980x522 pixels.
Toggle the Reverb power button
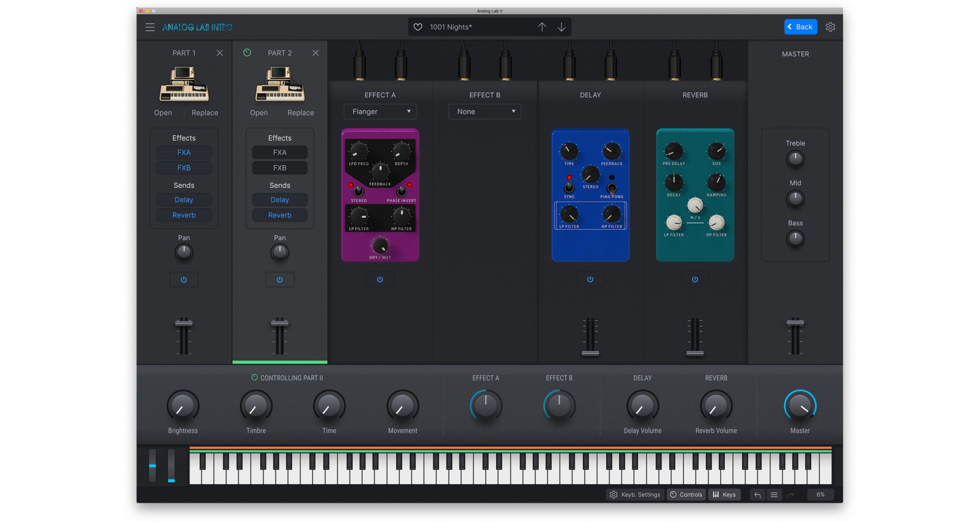(695, 280)
